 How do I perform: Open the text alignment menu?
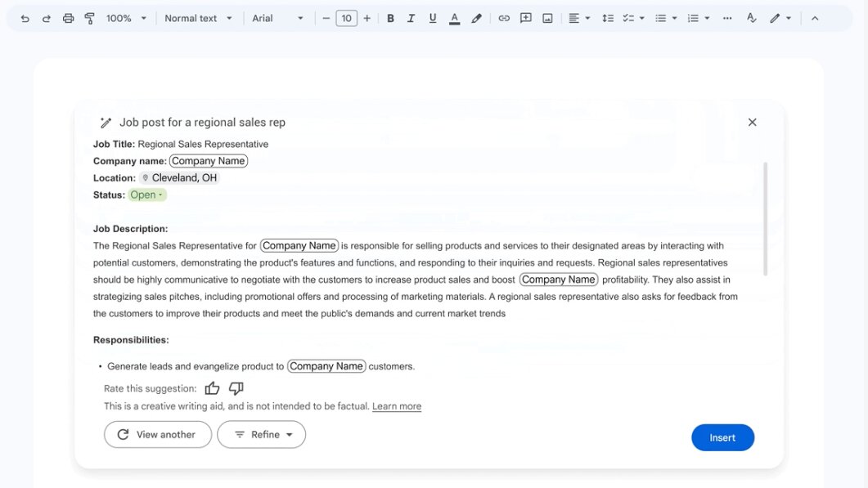(x=578, y=17)
